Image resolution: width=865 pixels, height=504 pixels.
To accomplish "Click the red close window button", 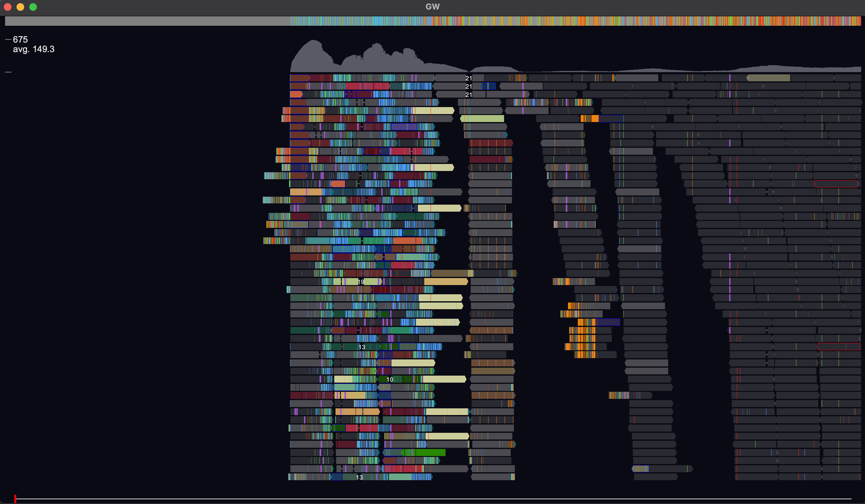I will [8, 7].
